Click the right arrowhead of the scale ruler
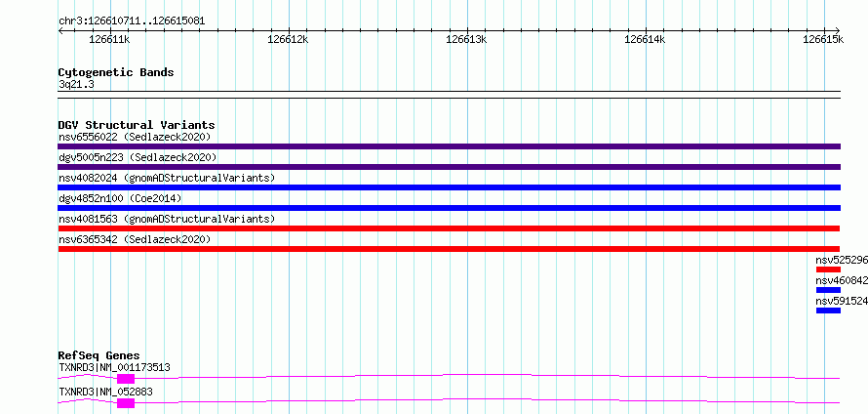Image resolution: width=868 pixels, height=414 pixels. [x=838, y=30]
